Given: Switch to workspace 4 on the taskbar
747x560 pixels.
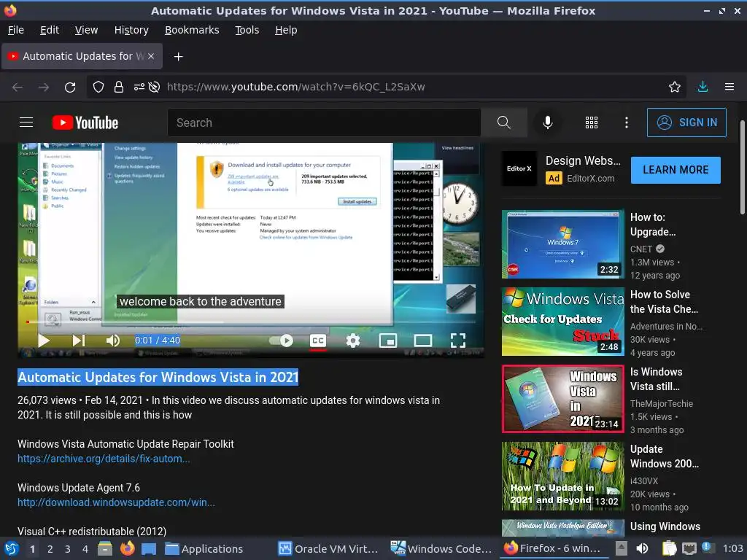Looking at the screenshot, I should (85, 549).
